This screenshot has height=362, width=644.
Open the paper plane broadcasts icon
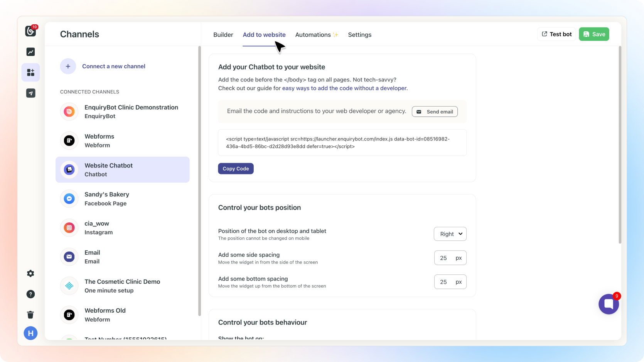tap(30, 93)
